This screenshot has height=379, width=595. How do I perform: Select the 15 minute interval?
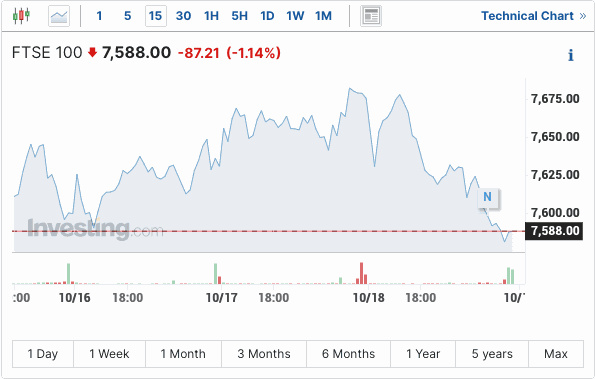click(156, 16)
